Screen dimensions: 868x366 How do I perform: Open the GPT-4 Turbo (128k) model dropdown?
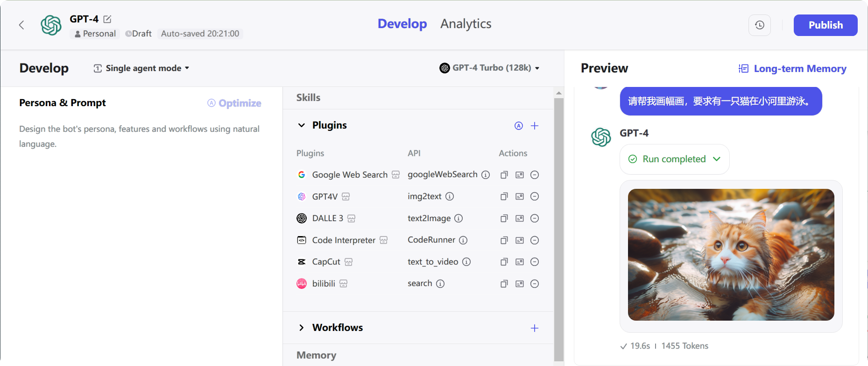click(x=489, y=68)
